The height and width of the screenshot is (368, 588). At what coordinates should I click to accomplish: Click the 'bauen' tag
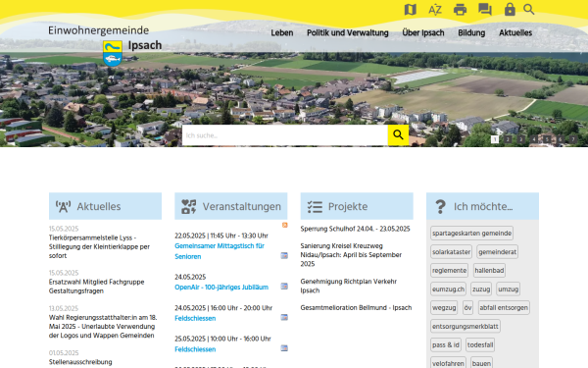pos(481,363)
